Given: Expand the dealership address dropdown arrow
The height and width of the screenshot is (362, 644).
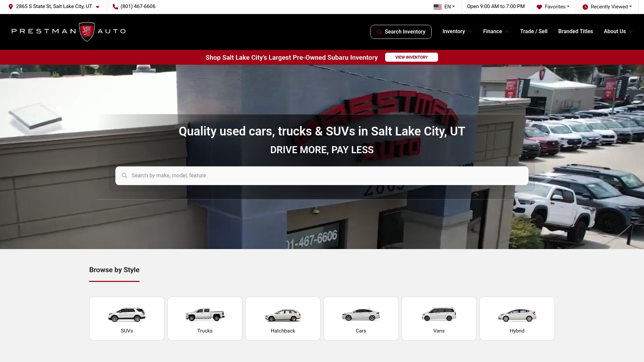Looking at the screenshot, I should [98, 7].
